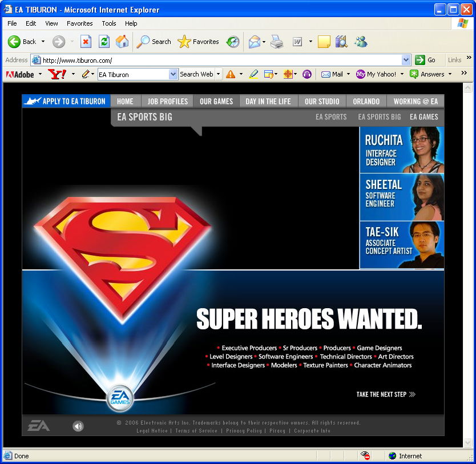Stop page loading with red X icon

point(86,42)
